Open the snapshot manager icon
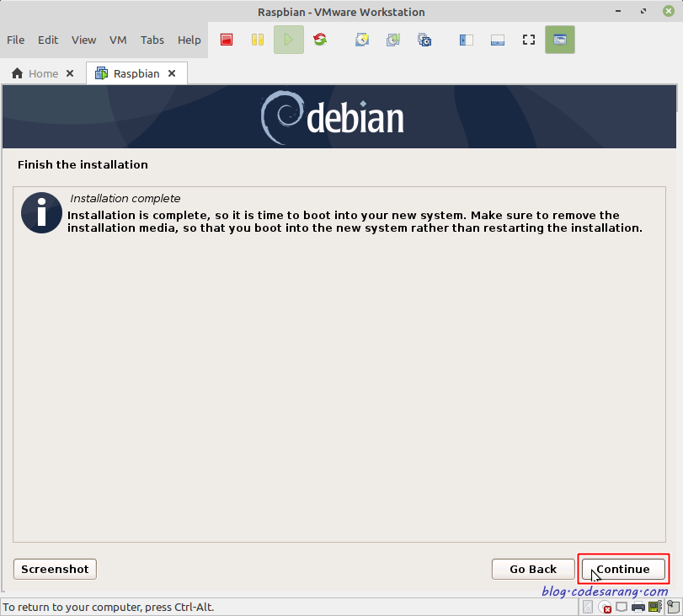This screenshot has width=683, height=616. click(x=424, y=40)
